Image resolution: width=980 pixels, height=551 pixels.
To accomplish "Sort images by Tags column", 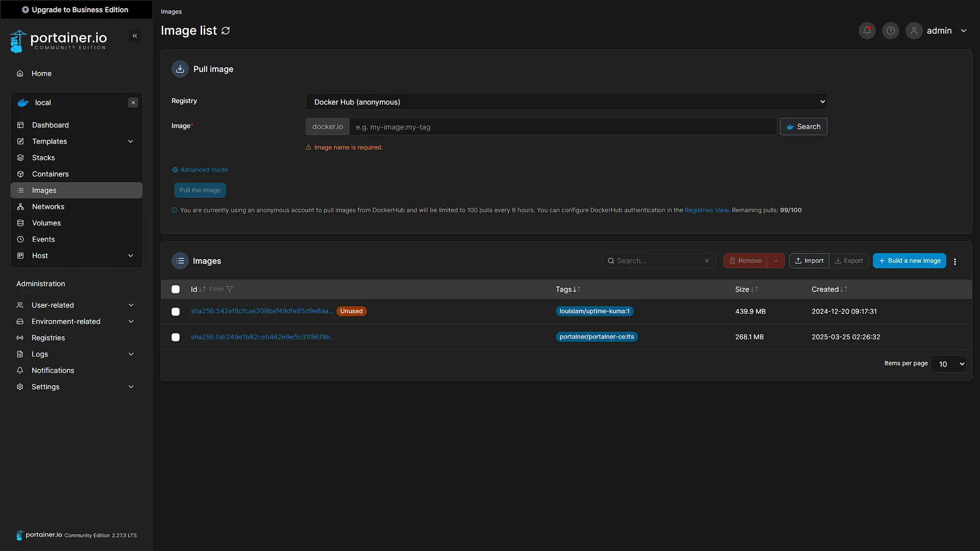I will click(x=568, y=289).
